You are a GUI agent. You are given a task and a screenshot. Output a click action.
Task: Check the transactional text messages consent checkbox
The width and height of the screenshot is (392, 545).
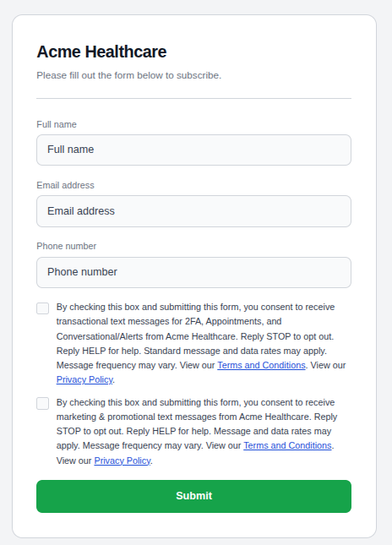pos(43,308)
